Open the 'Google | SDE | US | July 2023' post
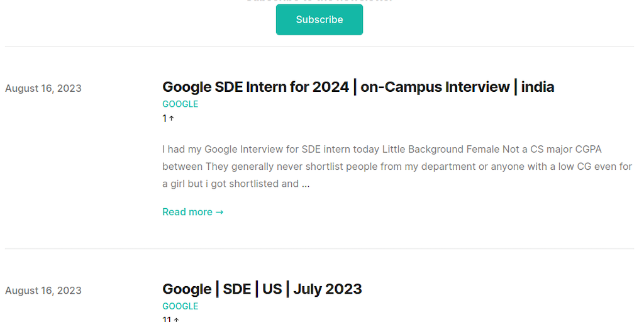The height and width of the screenshot is (322, 644). [x=262, y=289]
